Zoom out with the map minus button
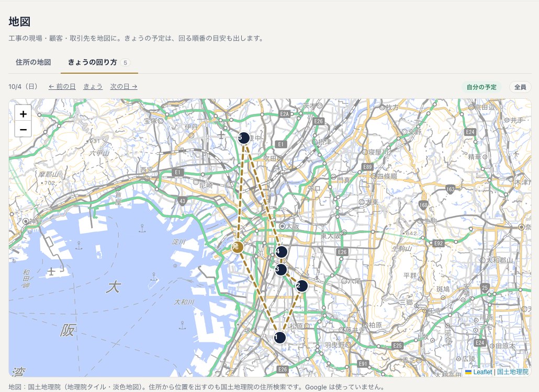The width and height of the screenshot is (539, 392). [x=23, y=130]
